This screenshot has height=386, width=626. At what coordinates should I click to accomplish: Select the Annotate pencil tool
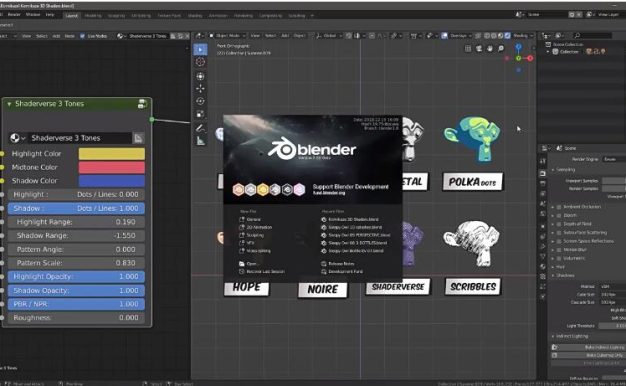tap(200, 128)
